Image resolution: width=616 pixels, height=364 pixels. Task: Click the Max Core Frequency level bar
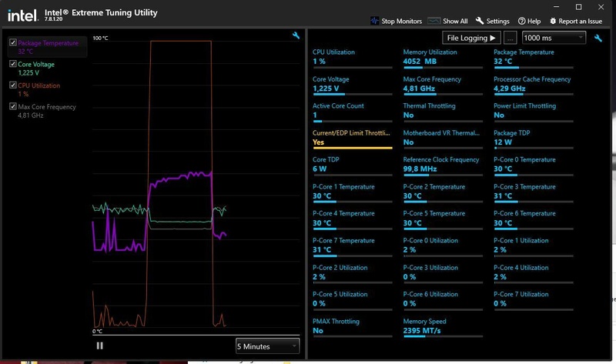[443, 94]
